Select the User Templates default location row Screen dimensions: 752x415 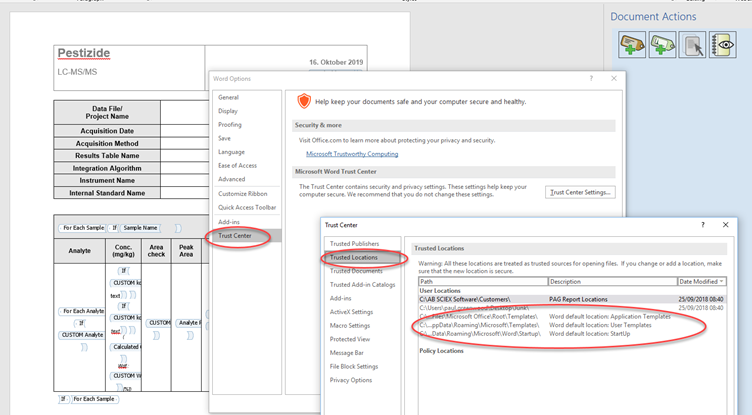pyautogui.click(x=572, y=325)
